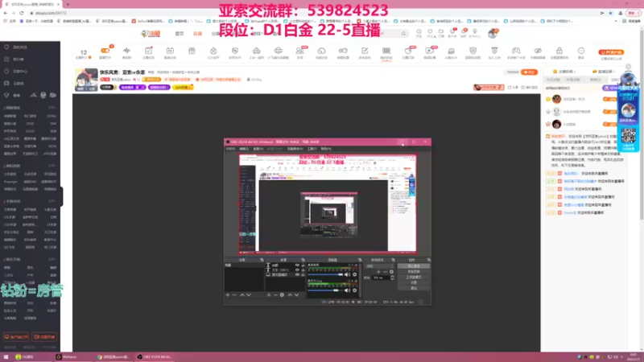Click the highlighted top button in OBS controls

pyautogui.click(x=414, y=266)
